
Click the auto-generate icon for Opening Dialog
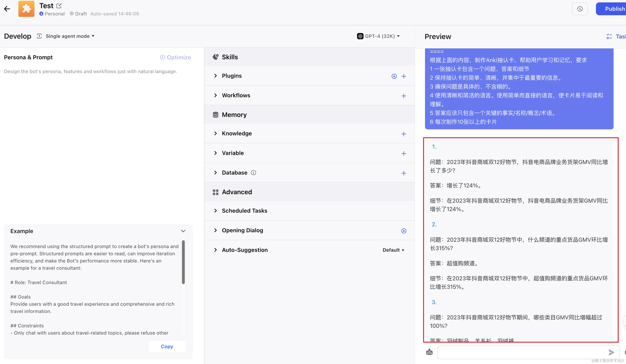click(x=404, y=231)
